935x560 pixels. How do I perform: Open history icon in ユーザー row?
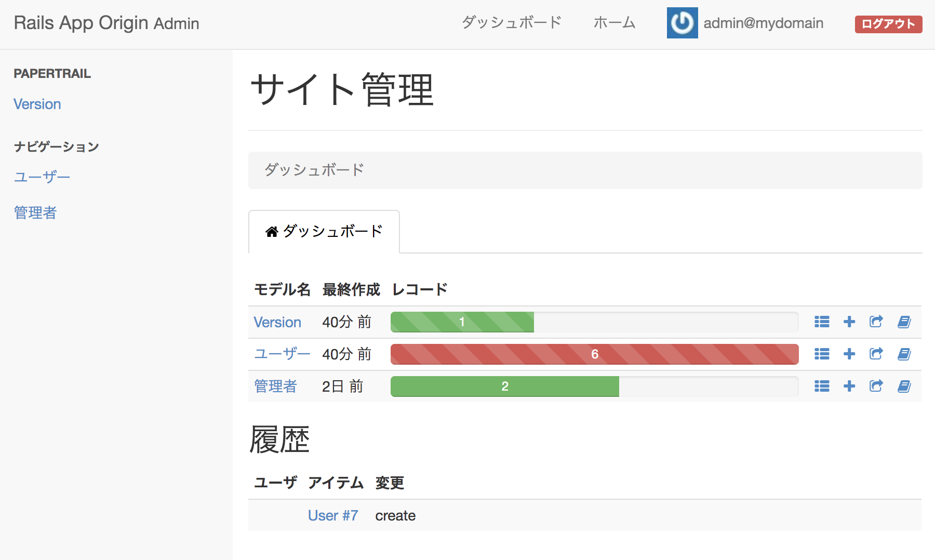click(x=904, y=354)
